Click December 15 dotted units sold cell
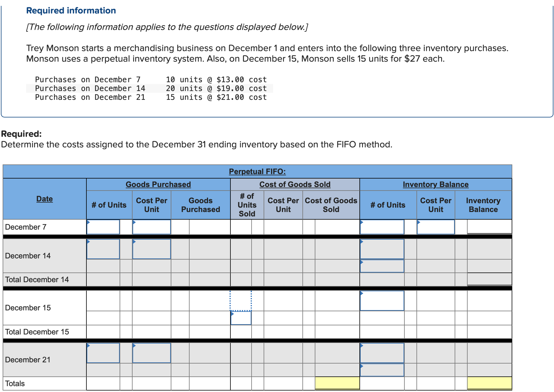 (241, 301)
